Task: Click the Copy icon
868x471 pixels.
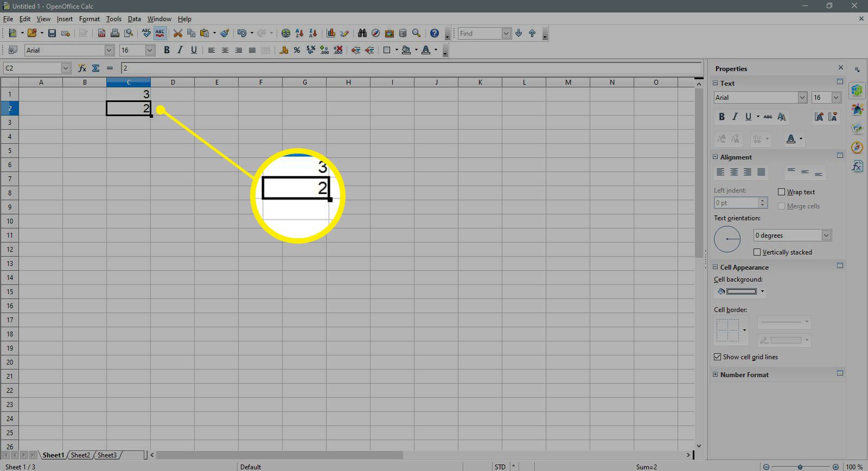Action: [191, 33]
